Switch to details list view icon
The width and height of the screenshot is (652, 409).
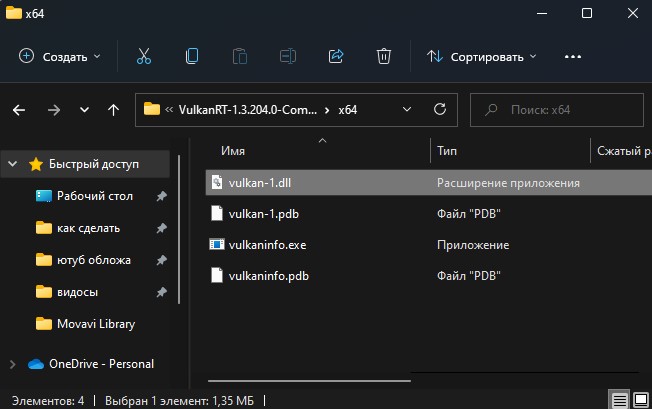(x=619, y=400)
